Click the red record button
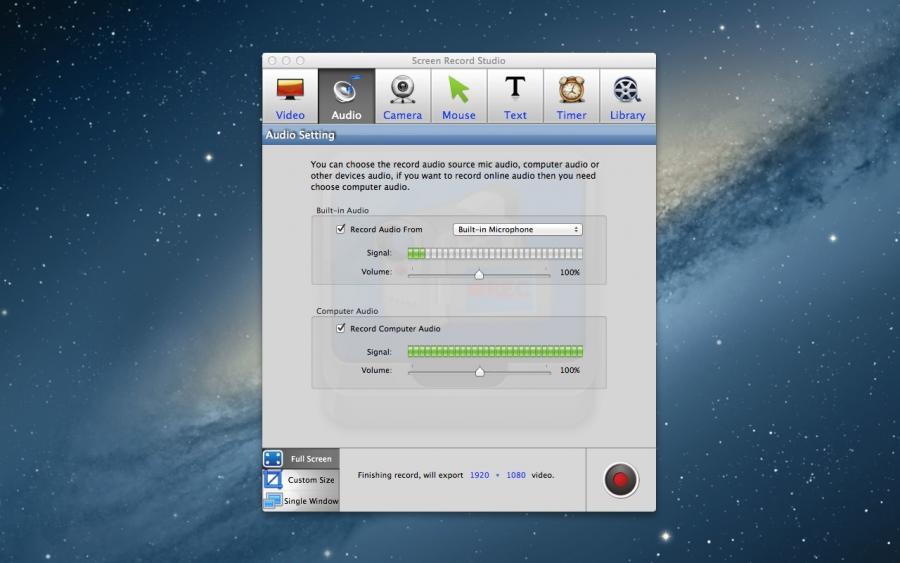This screenshot has width=900, height=563. point(620,480)
